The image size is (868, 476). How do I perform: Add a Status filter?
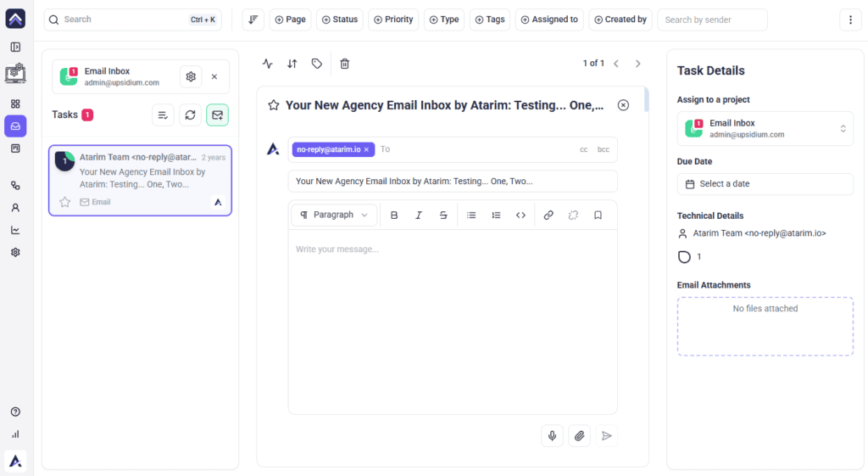(340, 20)
